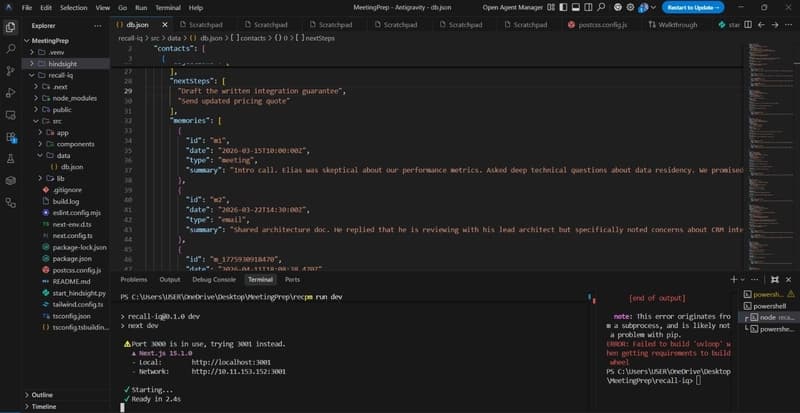This screenshot has width=800, height=413.
Task: Maximize the terminal panel
Action: tap(774, 279)
